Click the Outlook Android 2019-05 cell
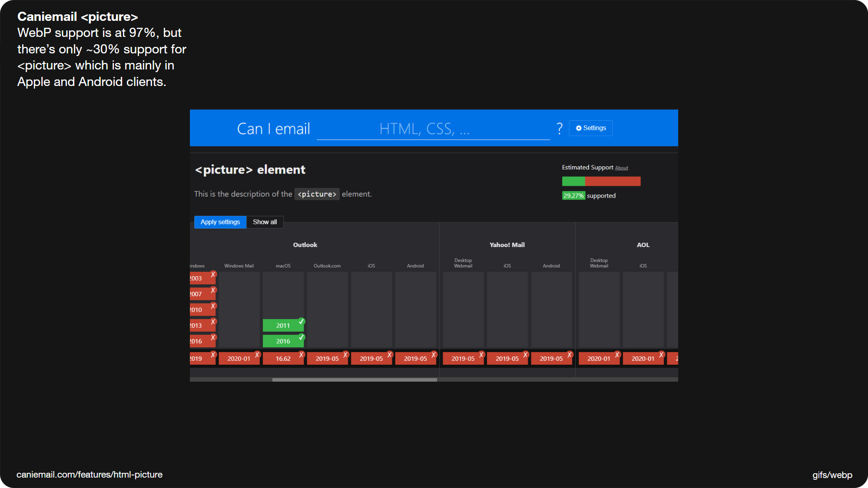This screenshot has width=868, height=488. click(415, 359)
